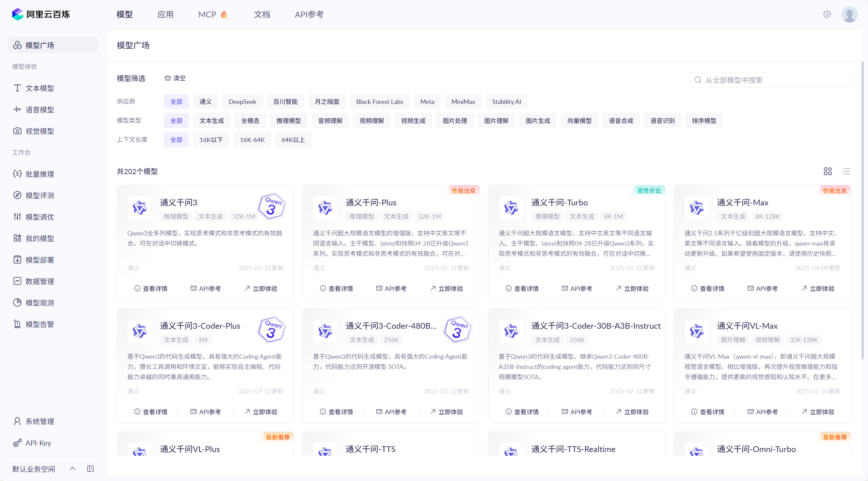Open 模型观测 in the sidebar
The image size is (868, 481).
pyautogui.click(x=53, y=303)
